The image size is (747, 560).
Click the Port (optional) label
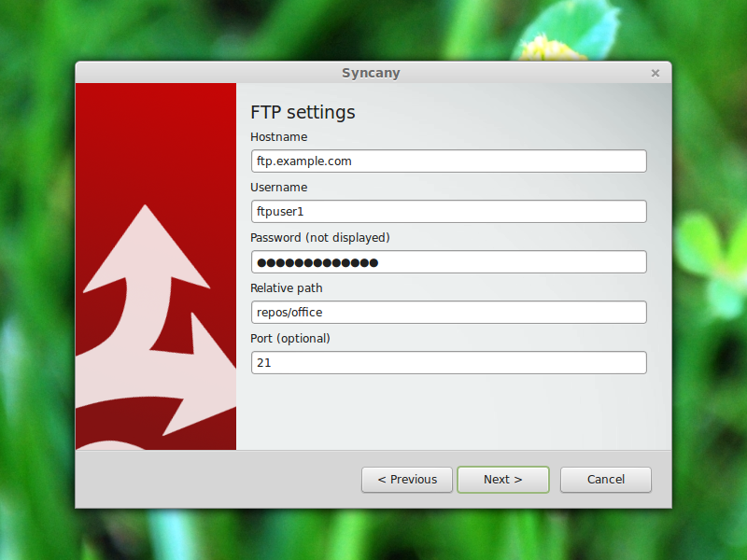point(290,339)
